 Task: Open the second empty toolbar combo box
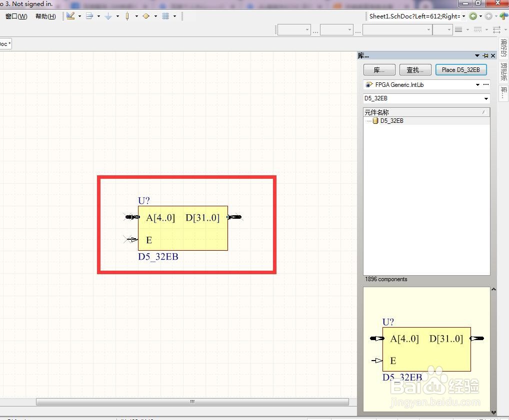pyautogui.click(x=336, y=30)
